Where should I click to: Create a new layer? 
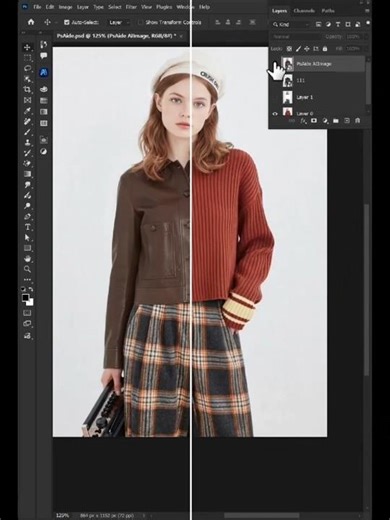pyautogui.click(x=347, y=121)
